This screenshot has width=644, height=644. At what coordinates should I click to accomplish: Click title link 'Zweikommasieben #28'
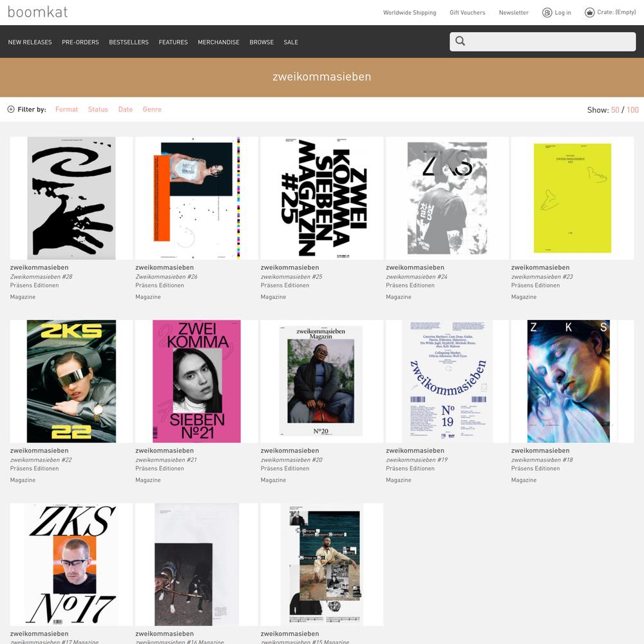41,277
